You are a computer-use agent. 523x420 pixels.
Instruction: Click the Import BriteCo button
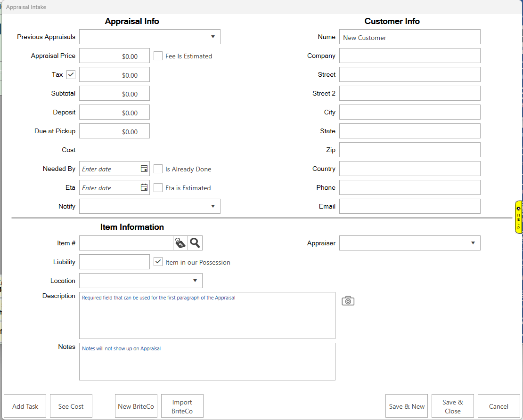(182, 406)
